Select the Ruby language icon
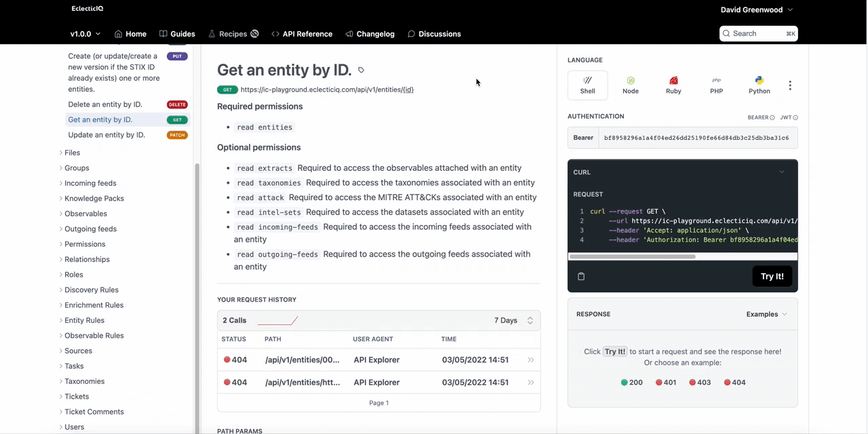This screenshot has height=434, width=868. (x=673, y=85)
